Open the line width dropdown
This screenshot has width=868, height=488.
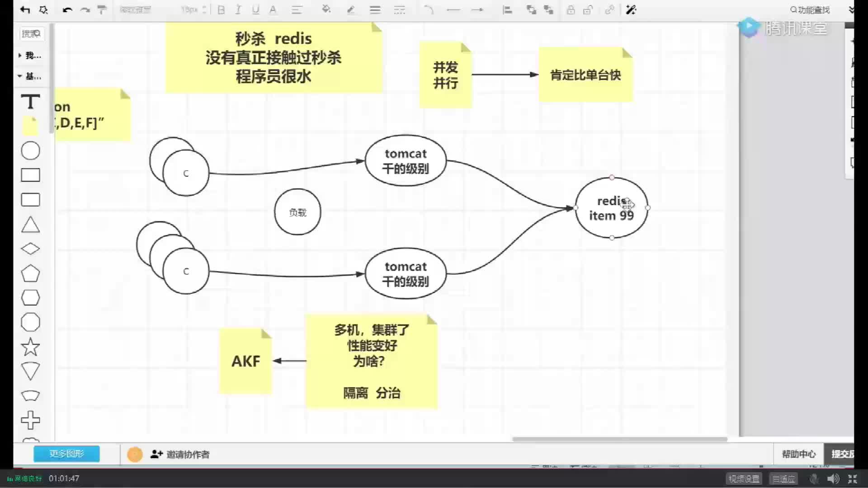tap(375, 10)
